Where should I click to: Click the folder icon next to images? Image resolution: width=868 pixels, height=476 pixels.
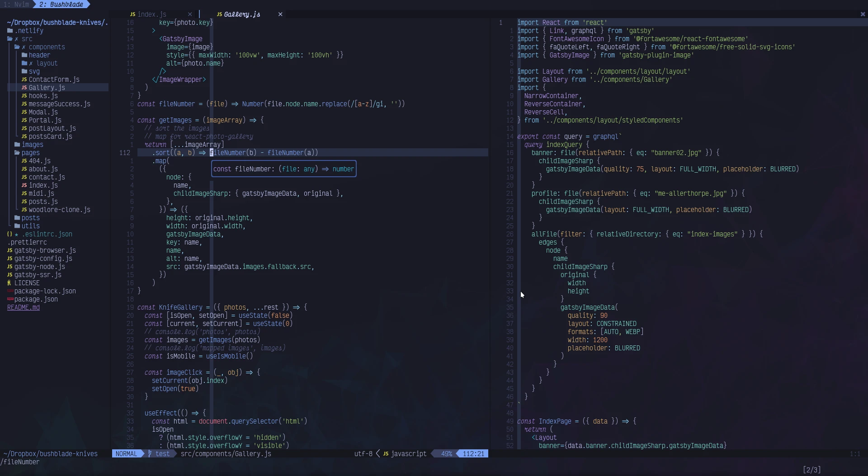17,145
